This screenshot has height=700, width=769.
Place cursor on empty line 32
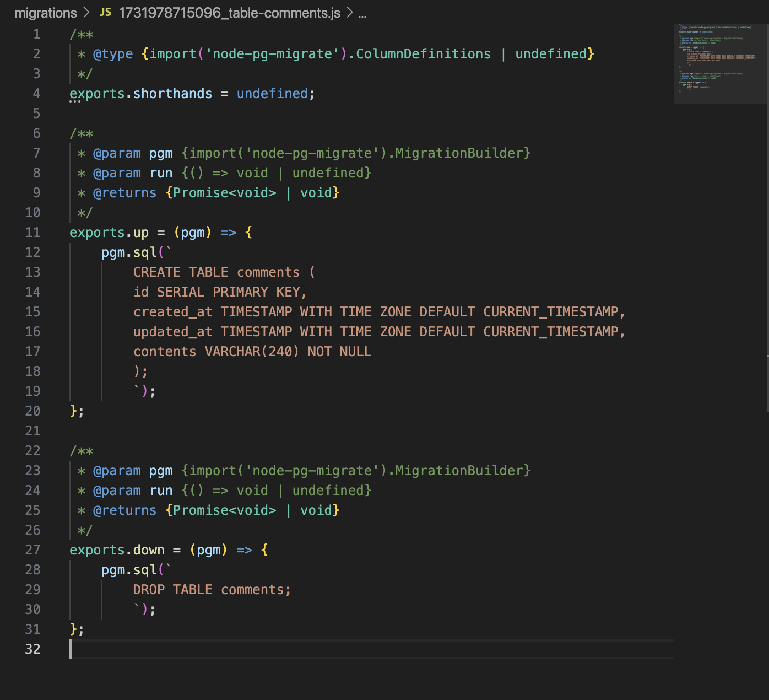372,649
